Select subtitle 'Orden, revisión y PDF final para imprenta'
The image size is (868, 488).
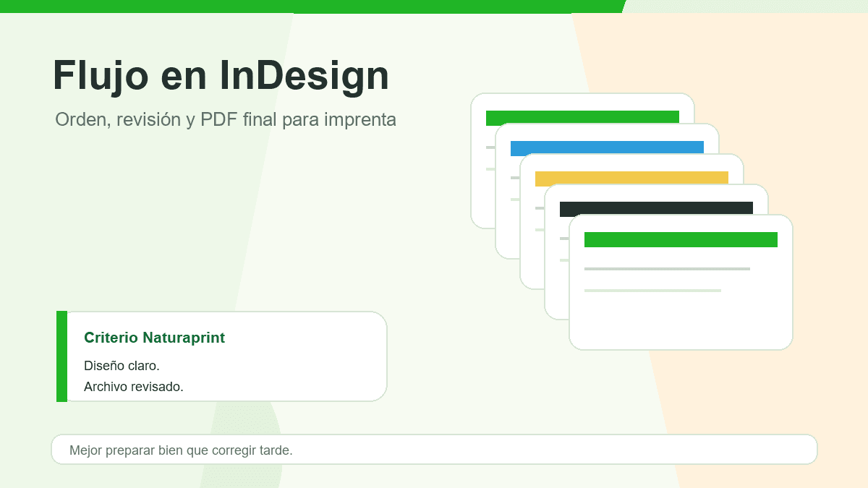point(226,119)
